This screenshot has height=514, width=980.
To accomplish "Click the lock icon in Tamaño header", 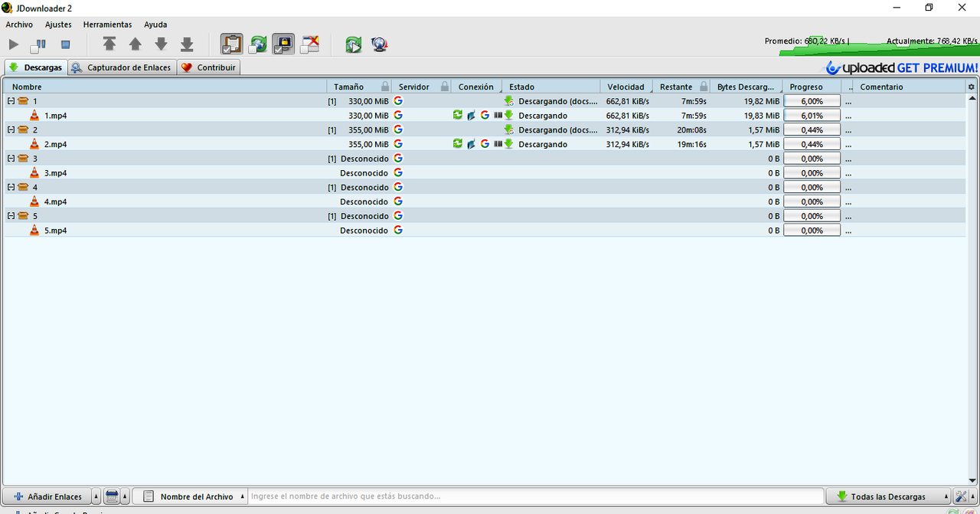I will click(x=385, y=87).
